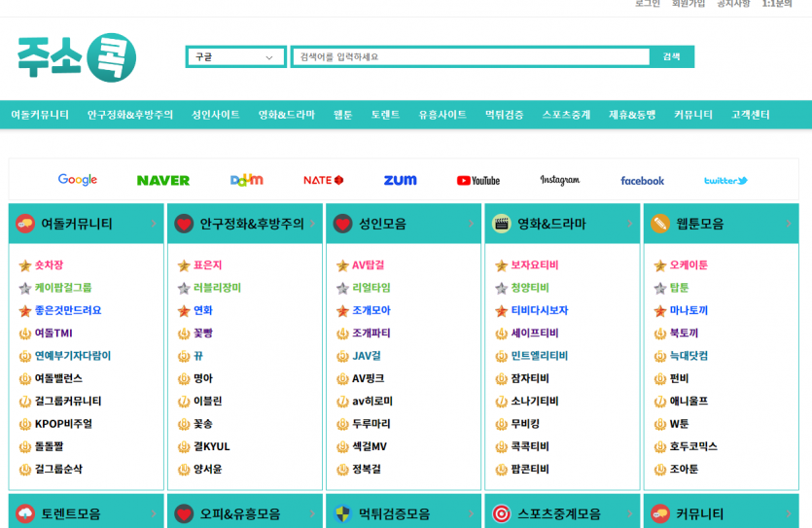Click target icon beside 스포츠중계모음

[501, 513]
